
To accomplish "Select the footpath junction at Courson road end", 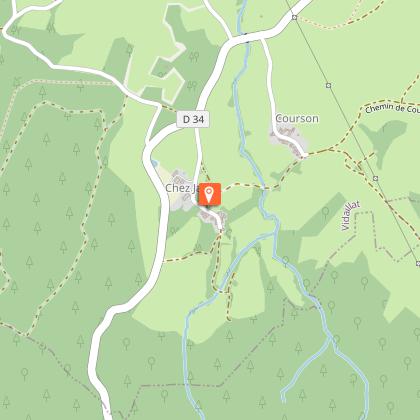I will tap(305, 156).
